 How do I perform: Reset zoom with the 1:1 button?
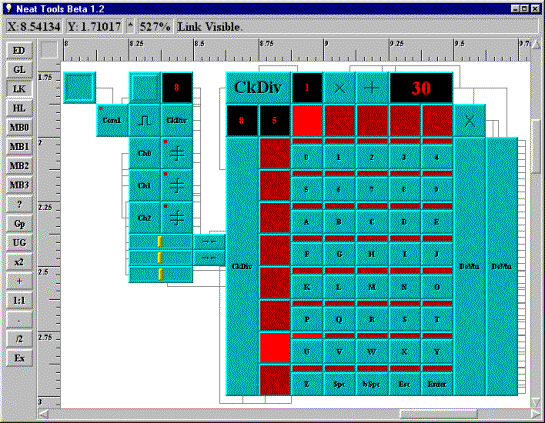coord(19,300)
